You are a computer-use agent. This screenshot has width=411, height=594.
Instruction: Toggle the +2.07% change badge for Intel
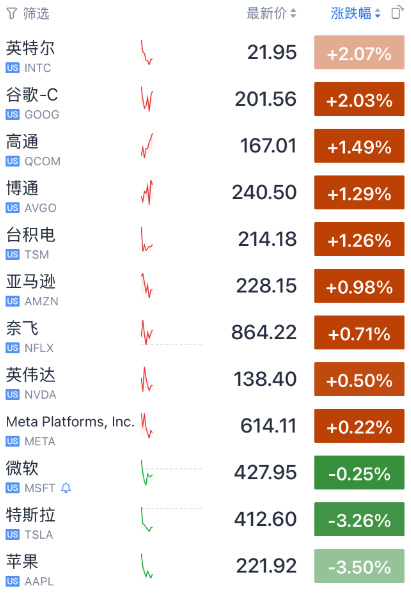(x=359, y=52)
